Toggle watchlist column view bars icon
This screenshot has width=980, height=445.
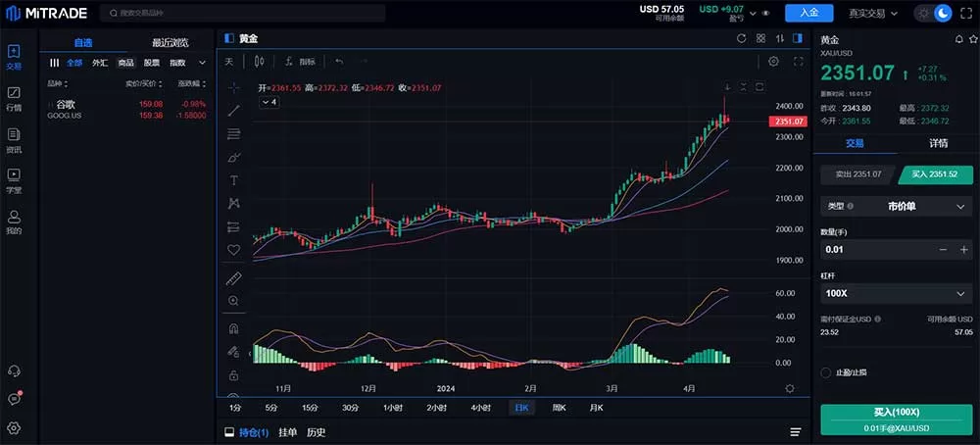click(x=54, y=63)
